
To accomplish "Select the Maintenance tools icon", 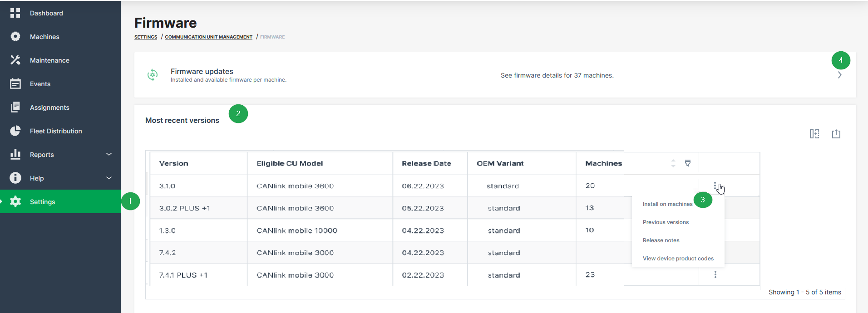I will click(15, 60).
